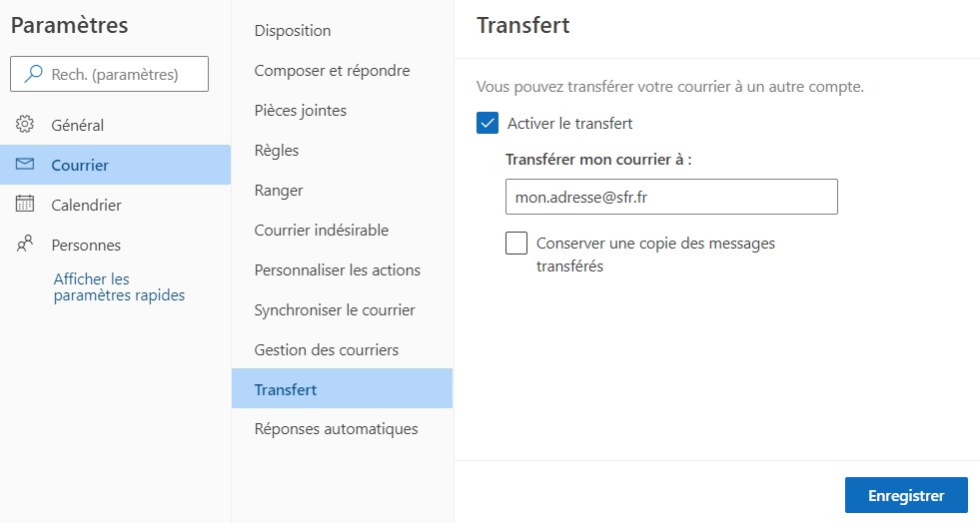Click the magnifier icon in settings search
The image size is (980, 523).
pyautogui.click(x=34, y=74)
